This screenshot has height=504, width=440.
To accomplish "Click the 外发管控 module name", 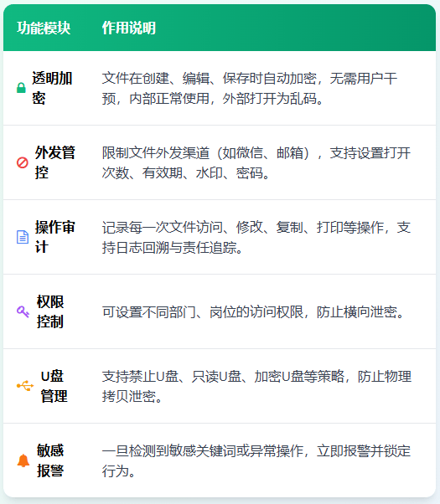I will (55, 162).
